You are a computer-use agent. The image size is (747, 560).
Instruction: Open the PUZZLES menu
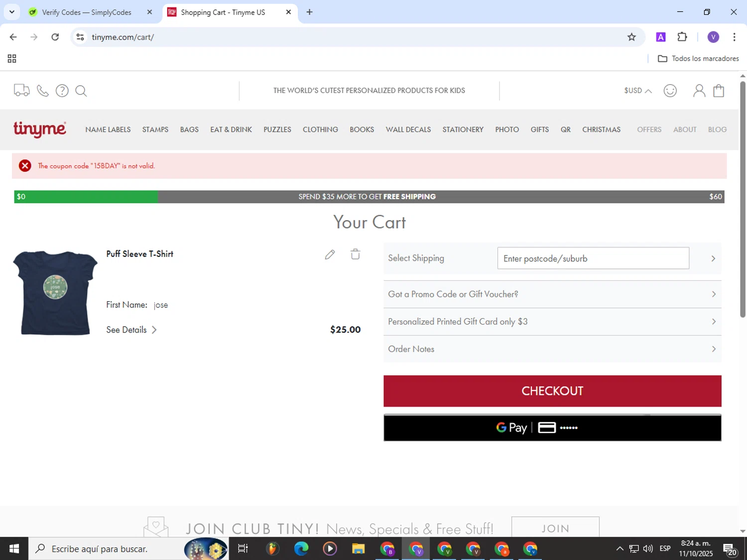pyautogui.click(x=277, y=129)
